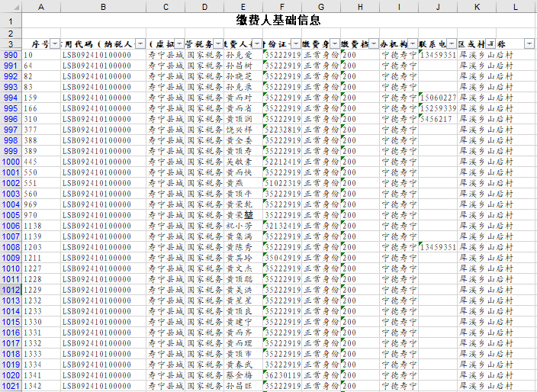Image resolution: width=537 pixels, height=392 pixels.
Task: Open filter dropdown in column L header
Action: coord(529,43)
